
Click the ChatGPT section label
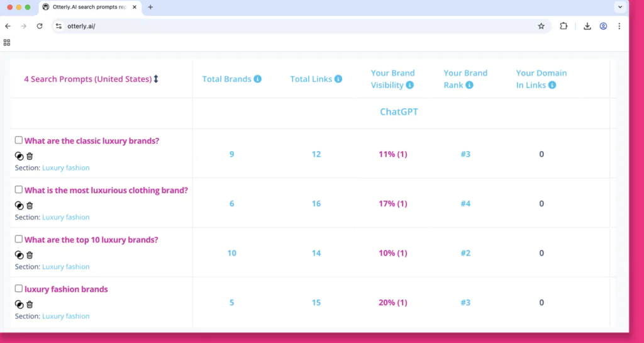coord(399,112)
